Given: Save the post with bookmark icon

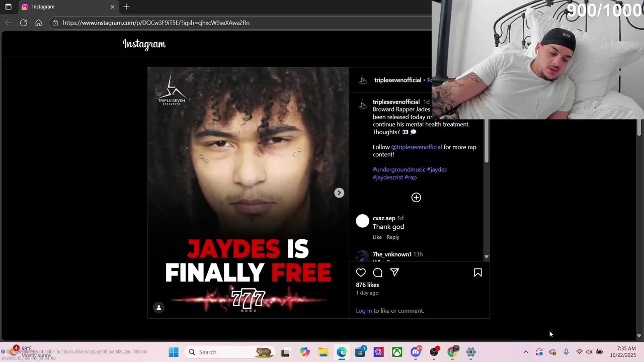Looking at the screenshot, I should tap(478, 273).
